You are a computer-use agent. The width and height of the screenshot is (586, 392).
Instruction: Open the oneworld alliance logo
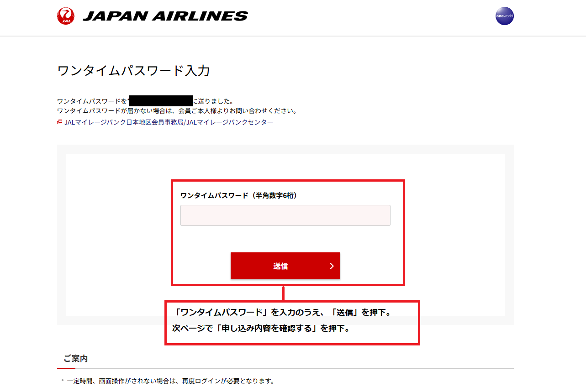pyautogui.click(x=505, y=16)
